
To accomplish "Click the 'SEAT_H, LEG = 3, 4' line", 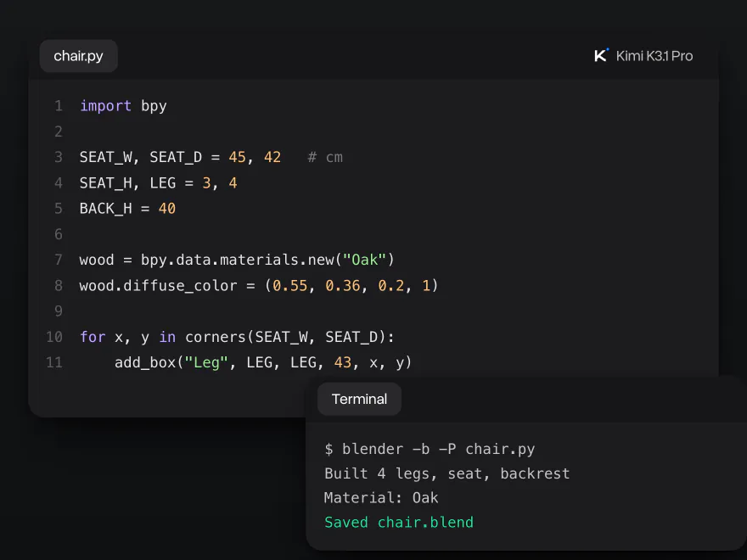I will tap(158, 183).
